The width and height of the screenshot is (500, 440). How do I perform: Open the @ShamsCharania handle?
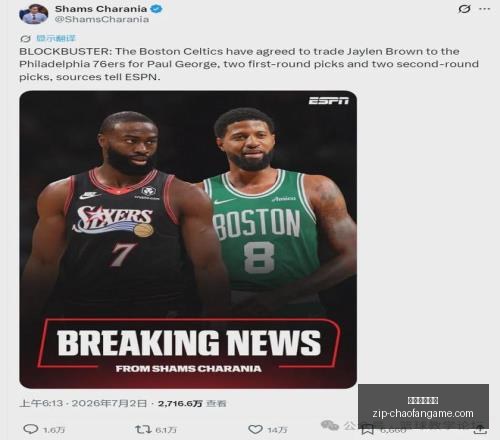click(102, 19)
